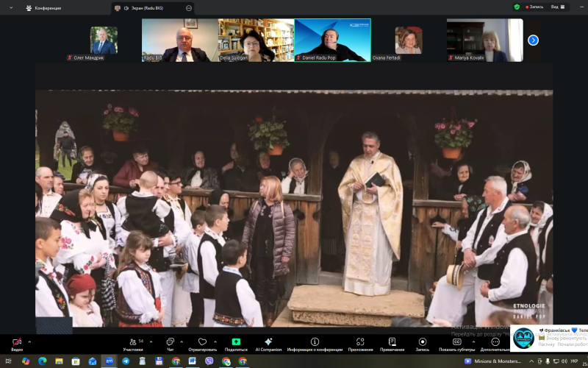This screenshot has width=588, height=368.
Task: Expand the arrow next to Чат
Action: [182, 342]
